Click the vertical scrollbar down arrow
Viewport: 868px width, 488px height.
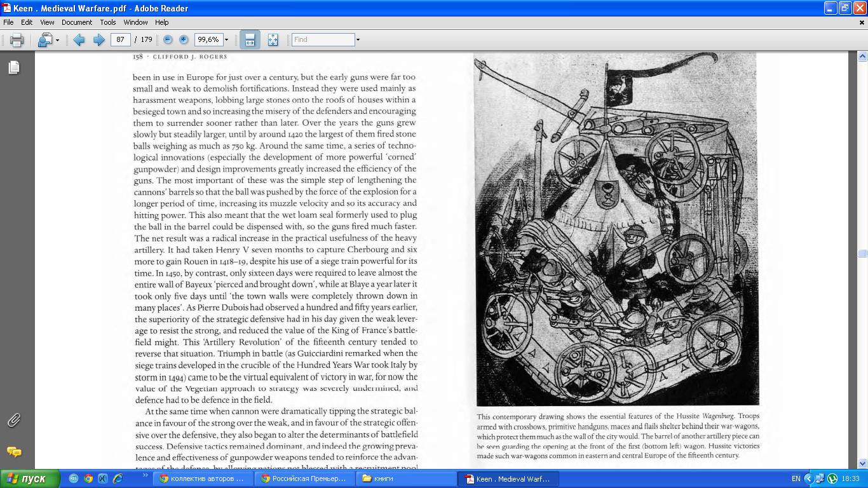pos(862,464)
